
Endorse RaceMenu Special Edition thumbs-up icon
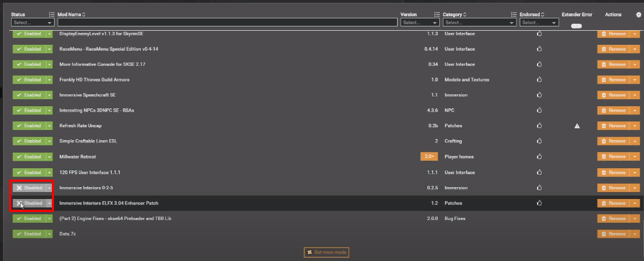[539, 49]
